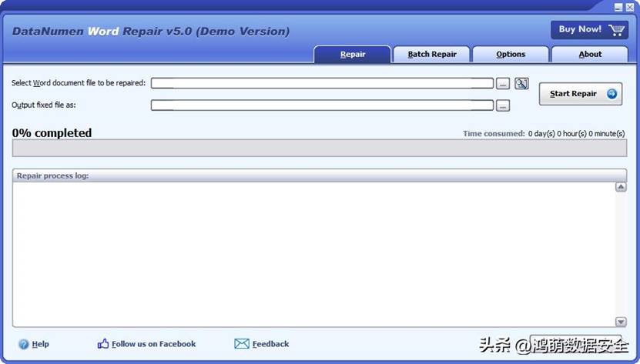The width and height of the screenshot is (640, 364).
Task: Click the Feedback envelope icon
Action: (x=242, y=343)
